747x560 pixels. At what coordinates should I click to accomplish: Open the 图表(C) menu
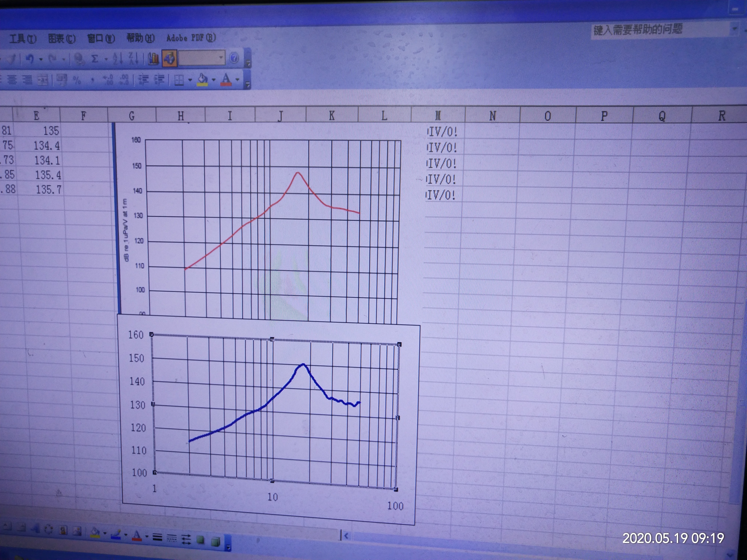tap(62, 39)
